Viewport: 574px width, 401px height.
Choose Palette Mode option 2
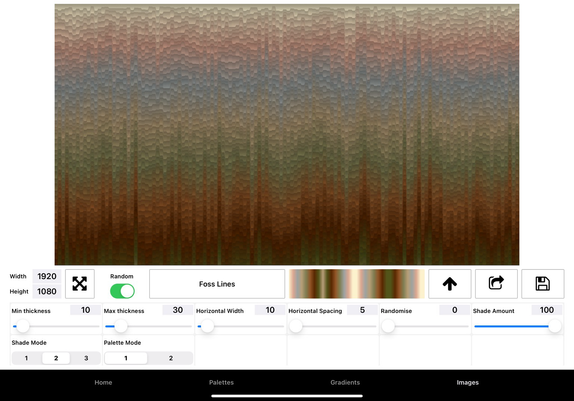pyautogui.click(x=171, y=358)
